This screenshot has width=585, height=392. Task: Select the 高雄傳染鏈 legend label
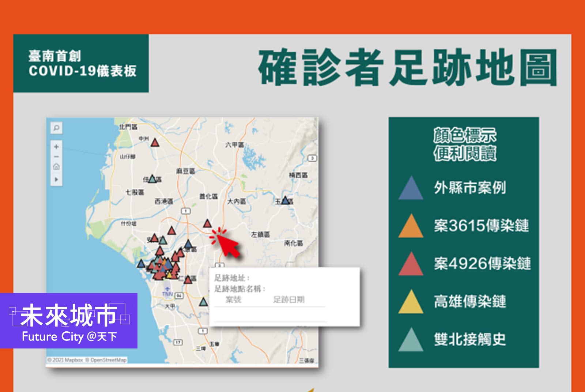470,301
